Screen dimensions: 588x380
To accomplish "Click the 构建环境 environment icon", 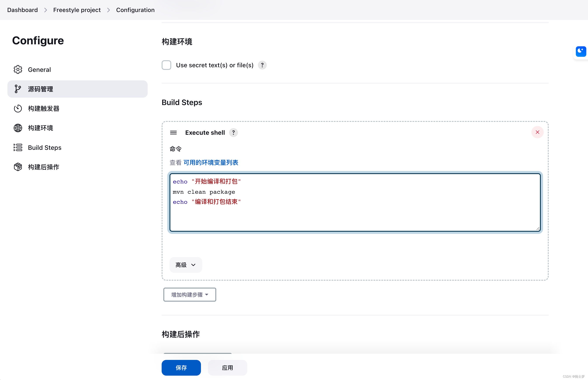I will (17, 127).
